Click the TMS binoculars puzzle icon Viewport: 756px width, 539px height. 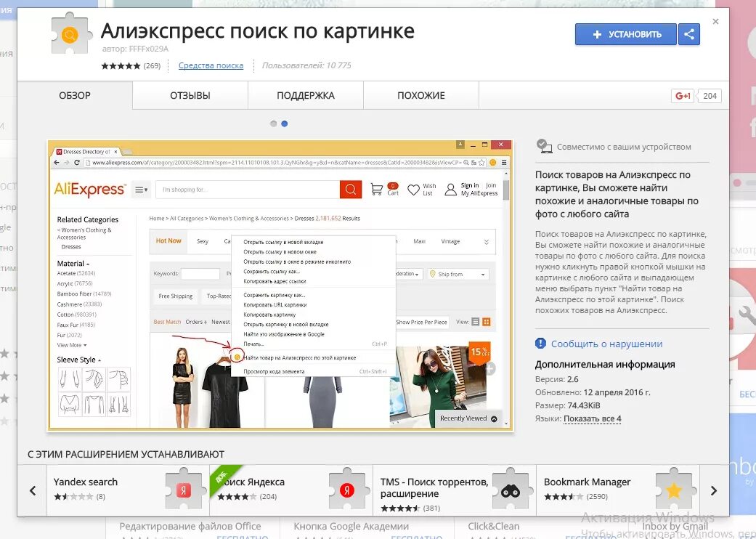tap(510, 490)
